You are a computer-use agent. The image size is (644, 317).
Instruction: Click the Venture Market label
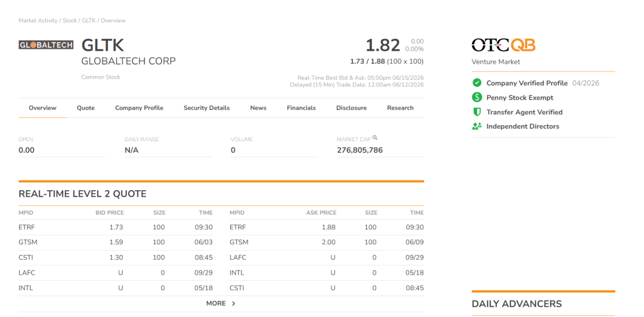coord(496,62)
